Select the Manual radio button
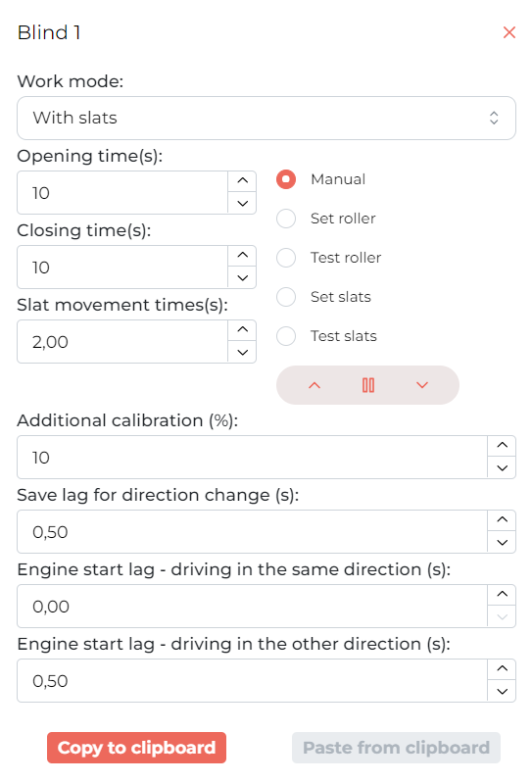 pos(286,179)
